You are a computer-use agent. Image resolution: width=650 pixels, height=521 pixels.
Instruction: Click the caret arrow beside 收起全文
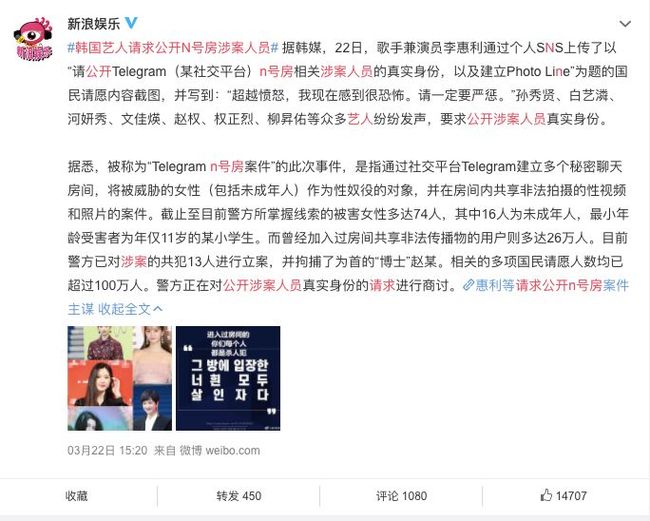[158, 308]
